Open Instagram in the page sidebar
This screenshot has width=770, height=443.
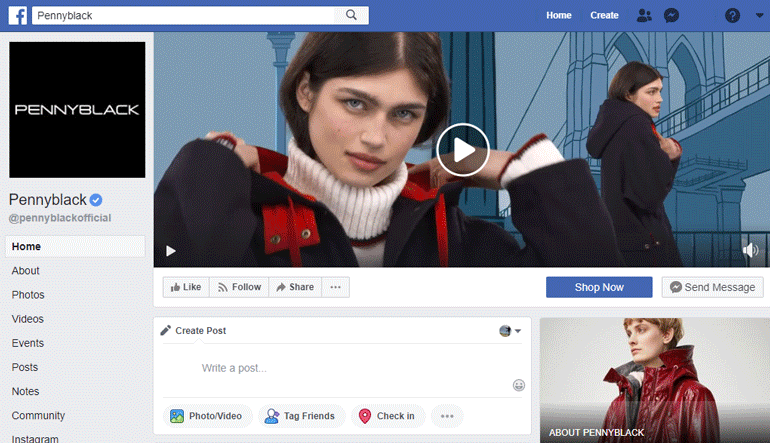pos(35,439)
